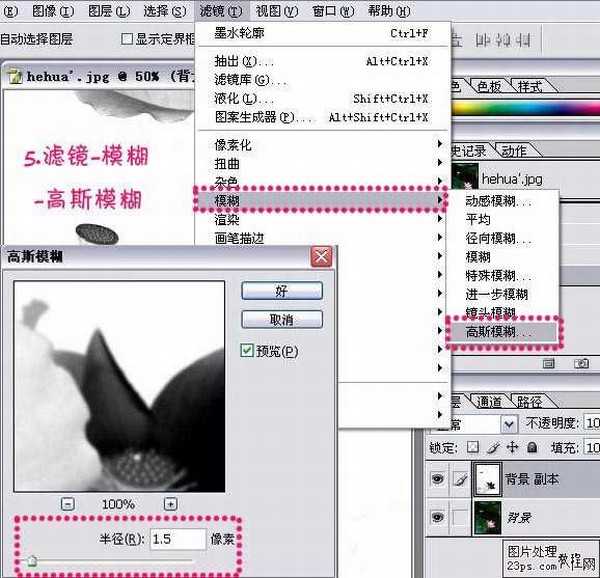Expand the 杂色 submenu
The height and width of the screenshot is (578, 600).
321,181
